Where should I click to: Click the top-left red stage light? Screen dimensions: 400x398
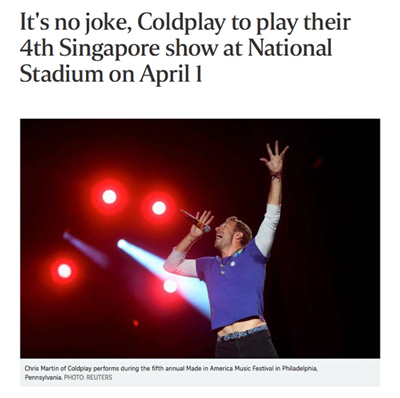click(x=109, y=196)
